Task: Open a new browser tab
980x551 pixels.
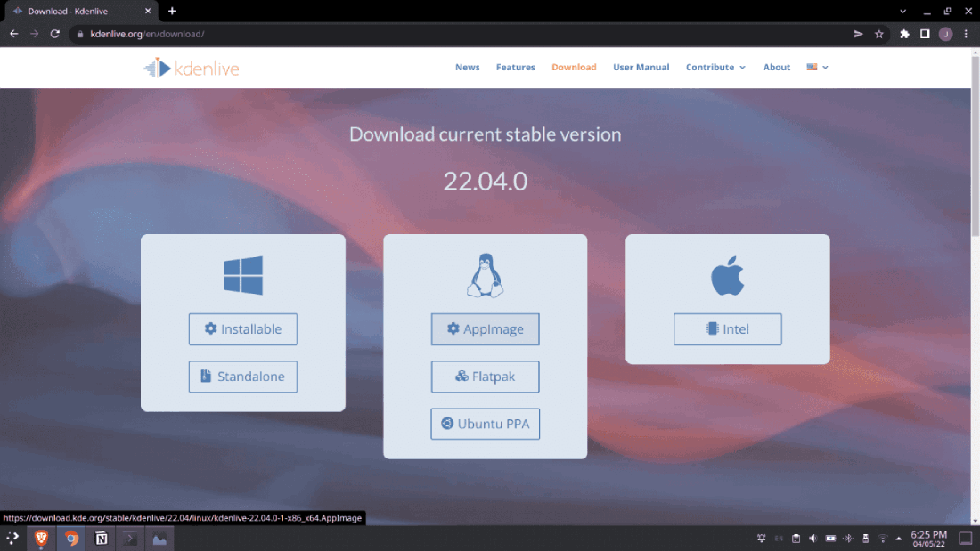Action: coord(172,11)
